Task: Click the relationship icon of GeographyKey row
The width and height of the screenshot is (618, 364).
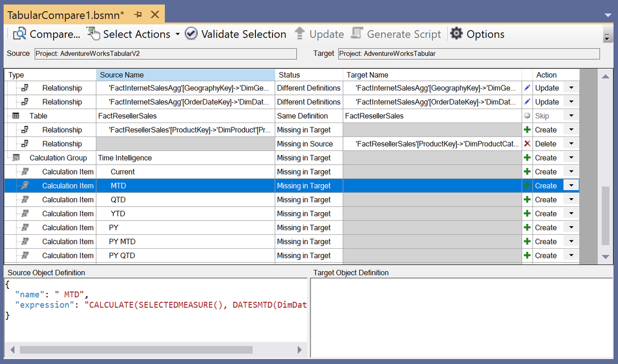Action: [x=25, y=88]
